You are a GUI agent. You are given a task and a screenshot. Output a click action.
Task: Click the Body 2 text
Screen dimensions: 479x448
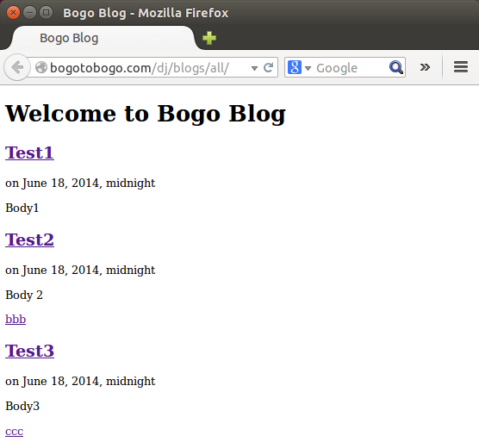click(24, 296)
